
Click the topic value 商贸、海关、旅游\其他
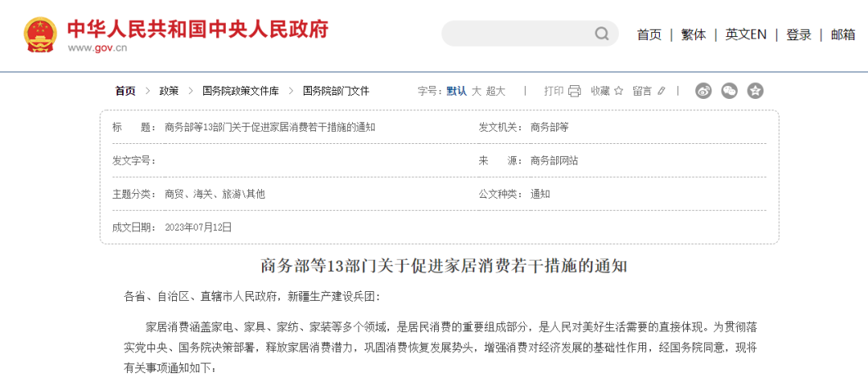click(215, 195)
